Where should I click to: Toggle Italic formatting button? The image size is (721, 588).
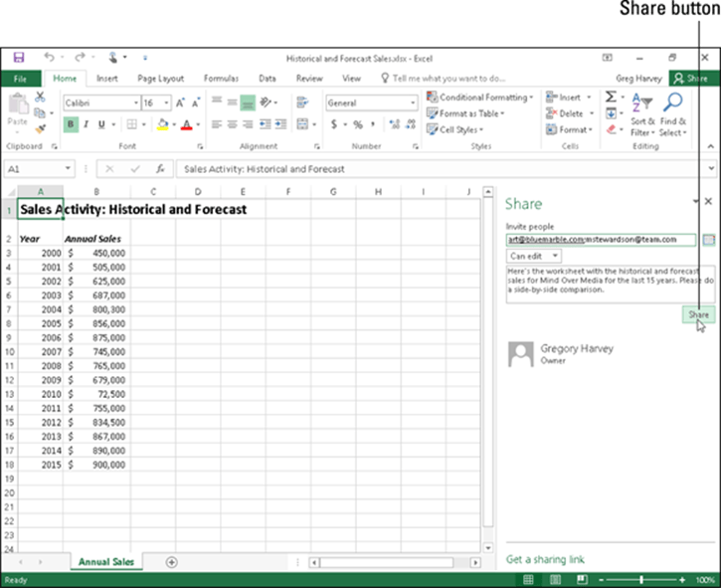(86, 124)
